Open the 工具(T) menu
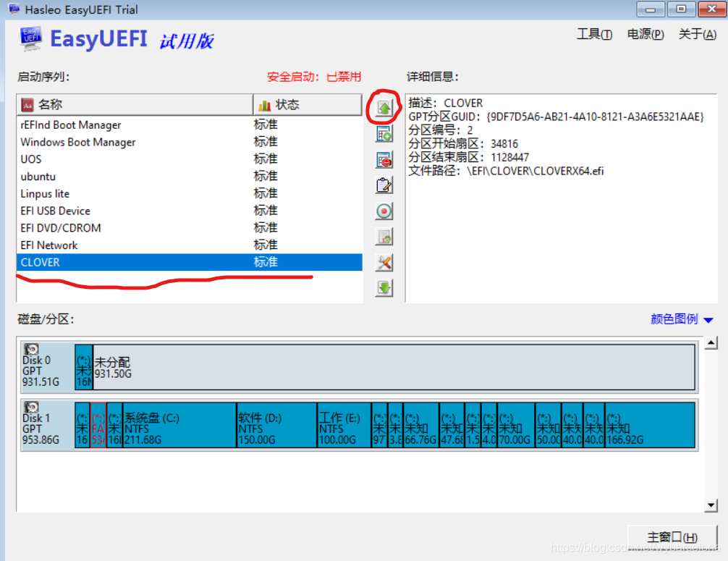Screen dimensions: 728x561 (x=594, y=34)
